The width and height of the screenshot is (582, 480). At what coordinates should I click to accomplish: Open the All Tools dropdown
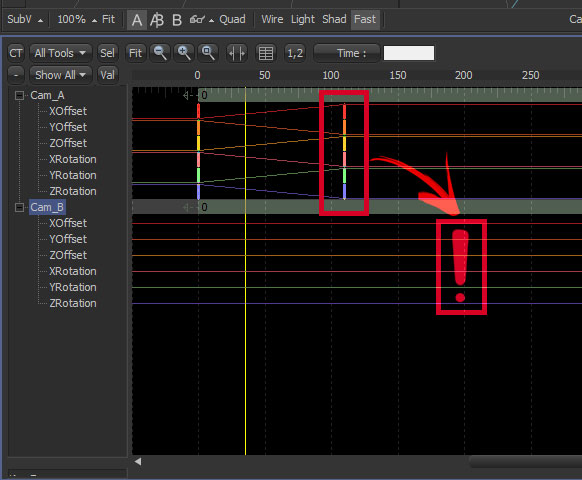pyautogui.click(x=61, y=53)
